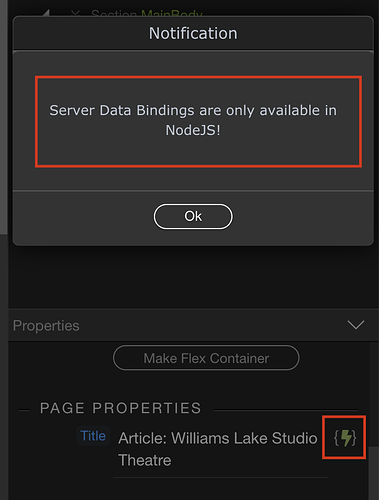The image size is (379, 500).
Task: Click the dialog footer area beside Ok
Action: coord(293,217)
